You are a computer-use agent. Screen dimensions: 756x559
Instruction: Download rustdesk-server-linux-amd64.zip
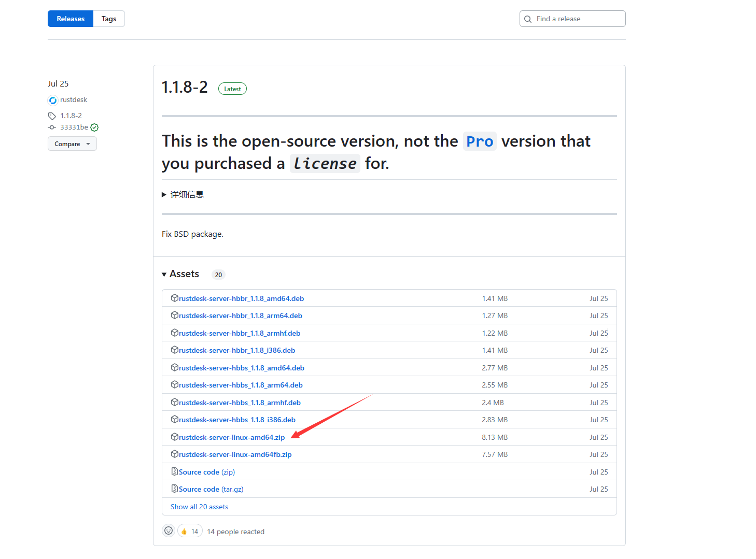(232, 437)
